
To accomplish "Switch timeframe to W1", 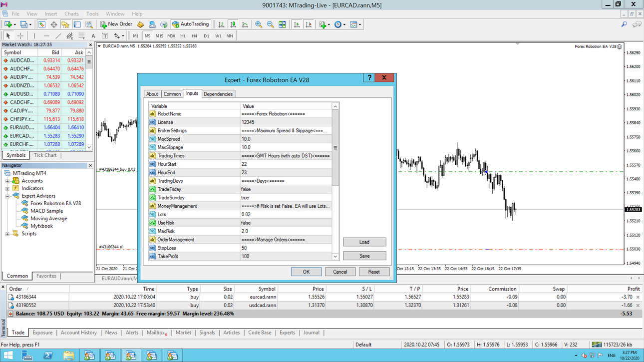I will click(218, 36).
